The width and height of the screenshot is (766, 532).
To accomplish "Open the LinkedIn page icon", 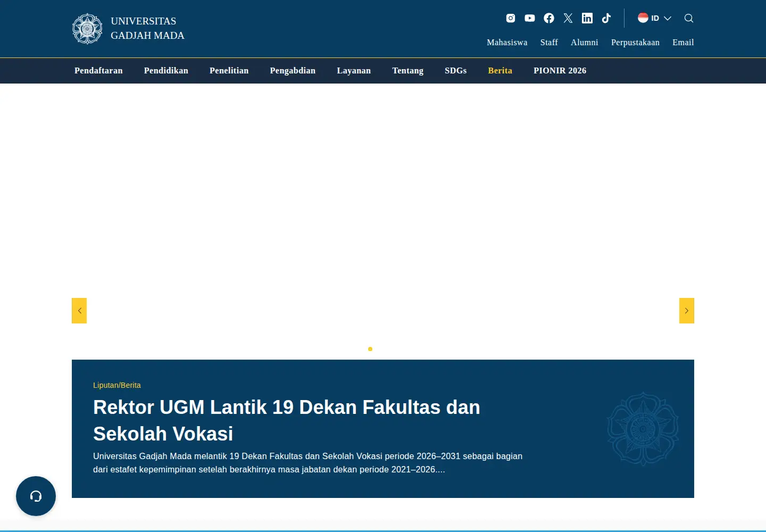I will click(x=587, y=18).
